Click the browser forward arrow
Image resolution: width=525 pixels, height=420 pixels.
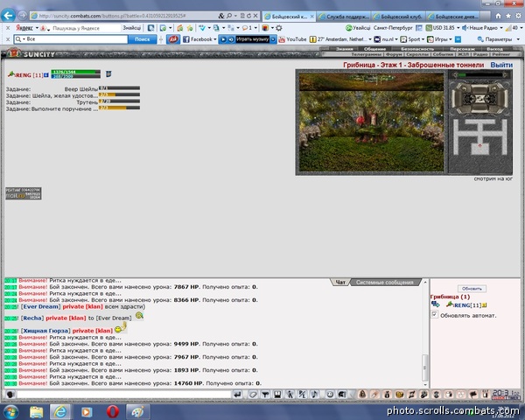point(23,16)
